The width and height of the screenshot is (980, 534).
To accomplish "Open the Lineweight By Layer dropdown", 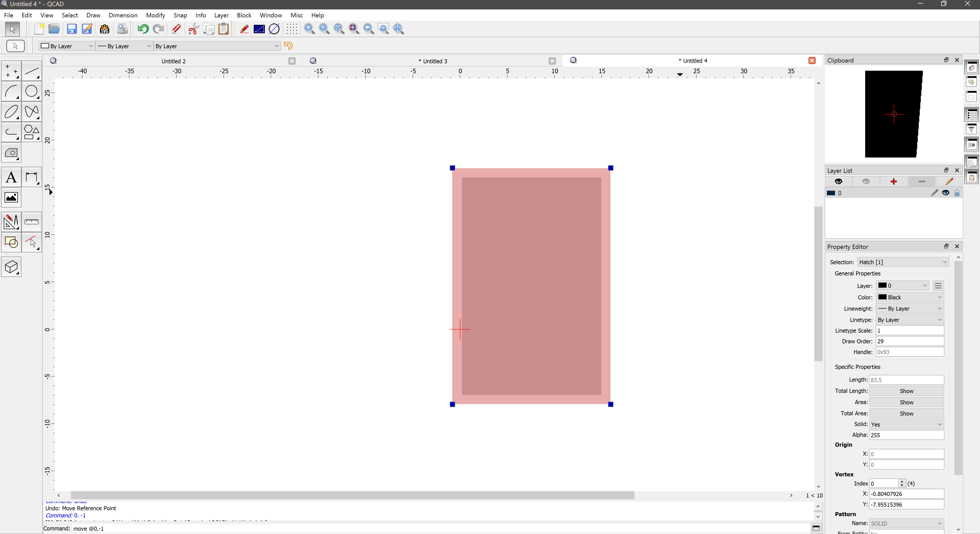I will pos(910,309).
